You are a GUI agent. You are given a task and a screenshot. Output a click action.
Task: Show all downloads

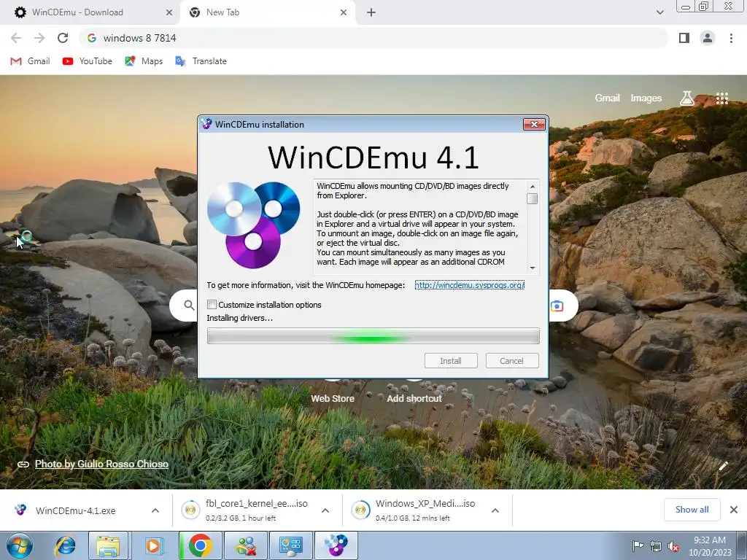coord(692,510)
